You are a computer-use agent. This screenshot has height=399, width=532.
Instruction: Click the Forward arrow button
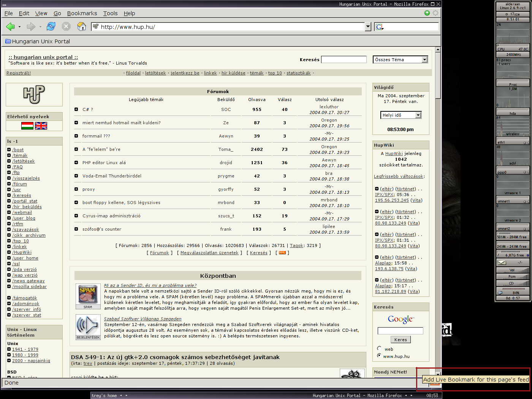[x=31, y=27]
